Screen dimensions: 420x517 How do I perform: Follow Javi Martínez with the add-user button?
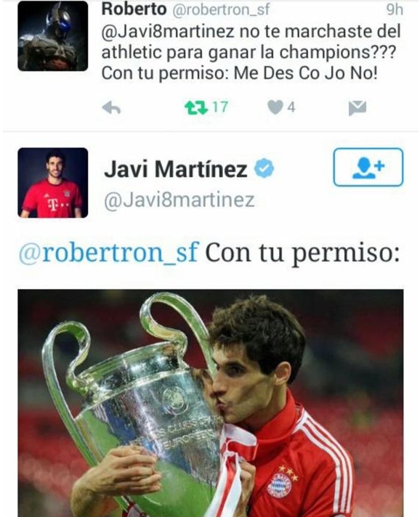pyautogui.click(x=368, y=167)
